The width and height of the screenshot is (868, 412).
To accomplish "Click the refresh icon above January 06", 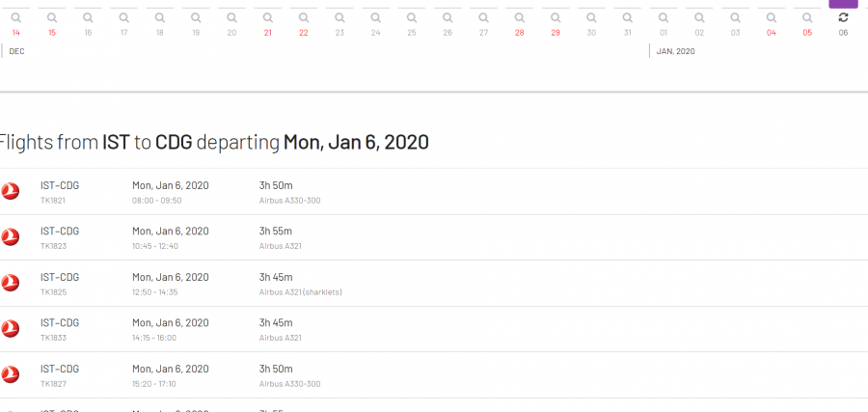I will [843, 17].
